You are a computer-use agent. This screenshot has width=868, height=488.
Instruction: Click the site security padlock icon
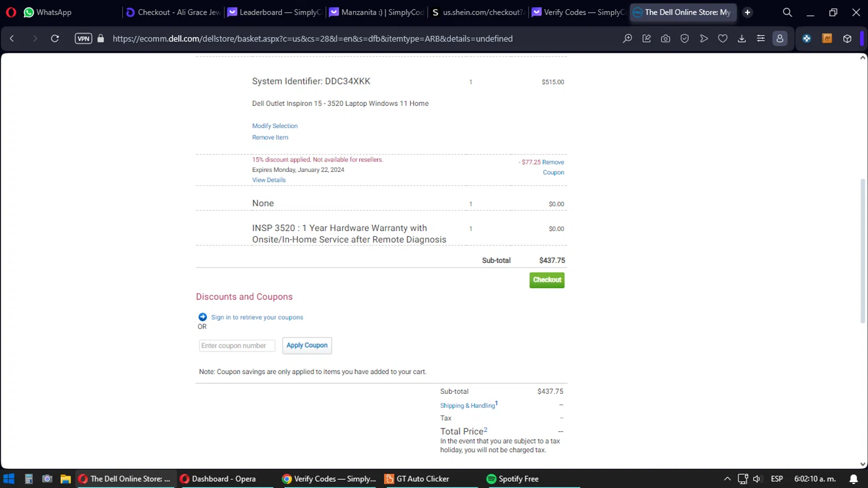(x=101, y=38)
